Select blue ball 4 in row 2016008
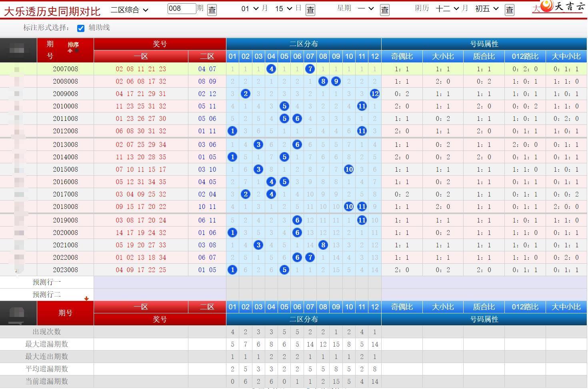The image size is (588, 389). tap(271, 182)
